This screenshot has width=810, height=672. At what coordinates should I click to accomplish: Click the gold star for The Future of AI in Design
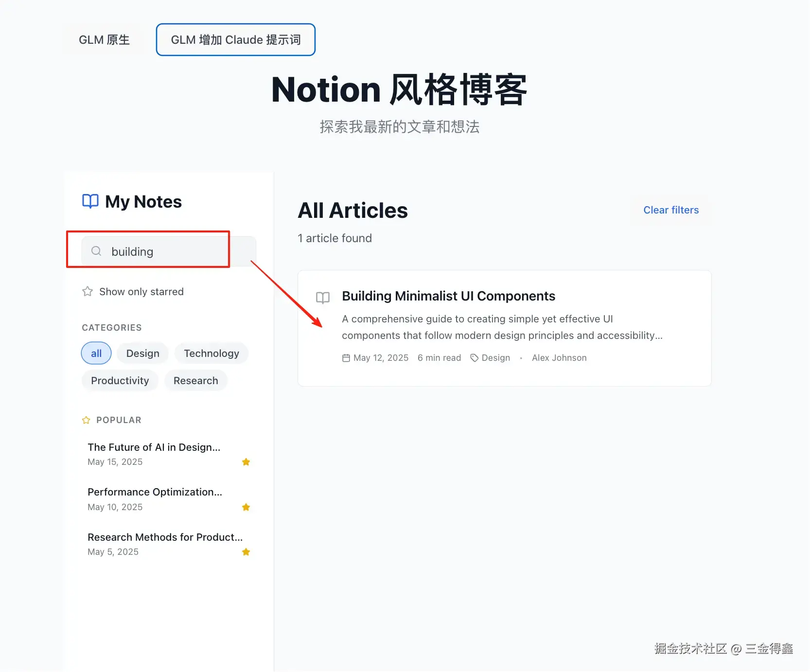246,462
